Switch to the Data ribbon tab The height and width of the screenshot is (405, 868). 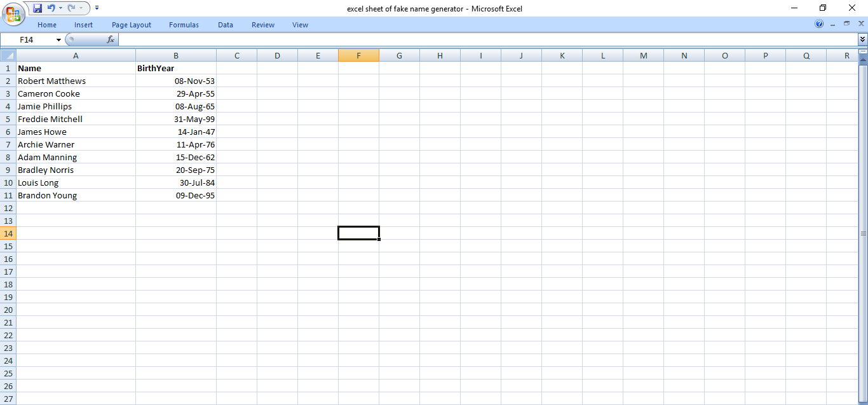click(x=226, y=25)
